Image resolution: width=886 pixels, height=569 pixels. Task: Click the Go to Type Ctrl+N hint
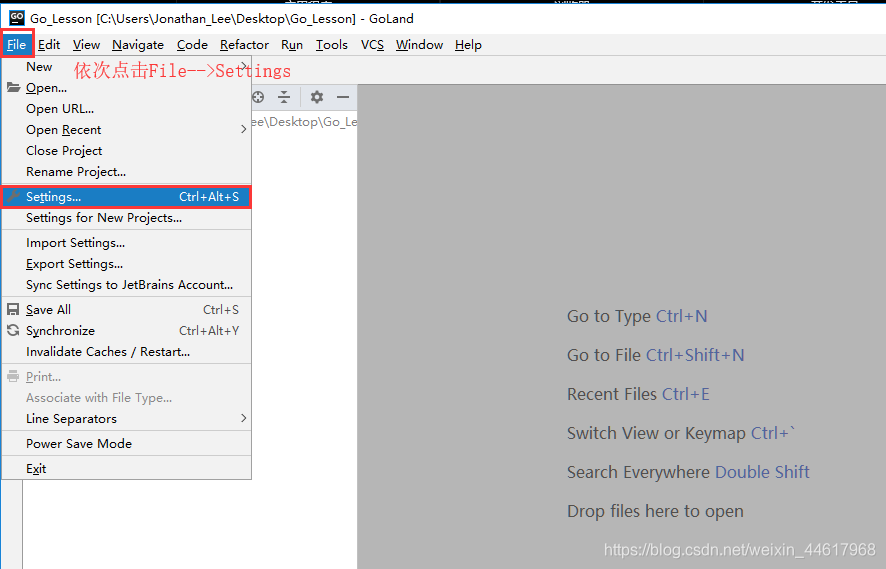tap(637, 316)
